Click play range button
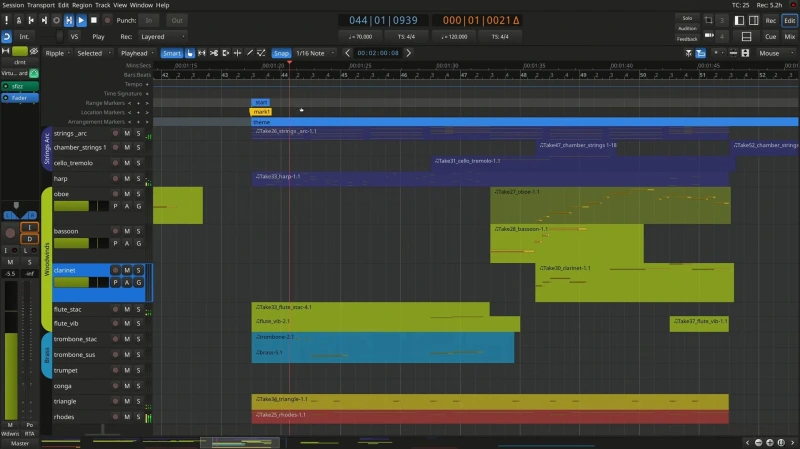The width and height of the screenshot is (800, 449). pos(69,20)
